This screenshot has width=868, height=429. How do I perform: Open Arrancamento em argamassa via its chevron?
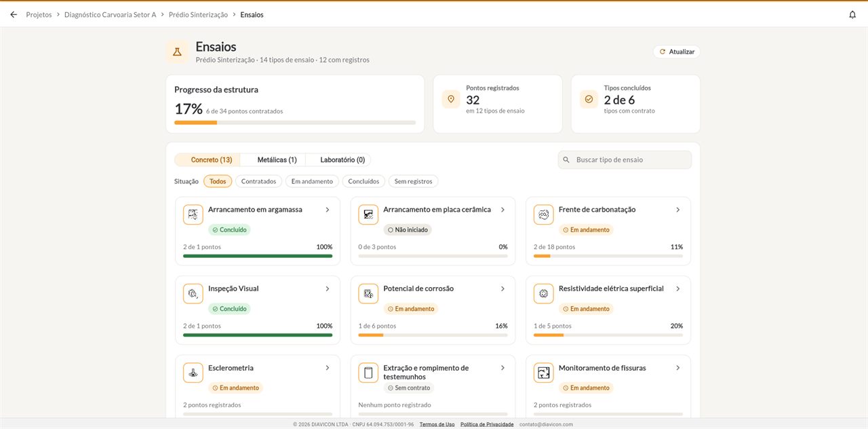[328, 210]
